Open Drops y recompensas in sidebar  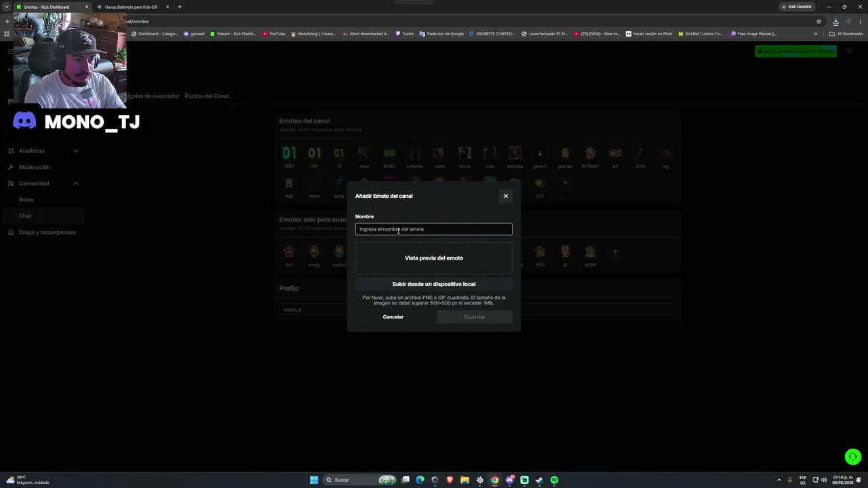pos(43,232)
